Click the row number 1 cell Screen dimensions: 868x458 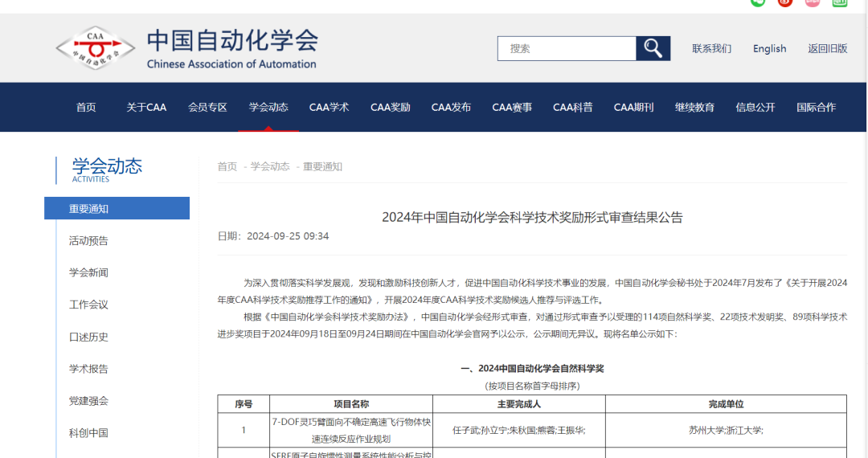pos(244,430)
